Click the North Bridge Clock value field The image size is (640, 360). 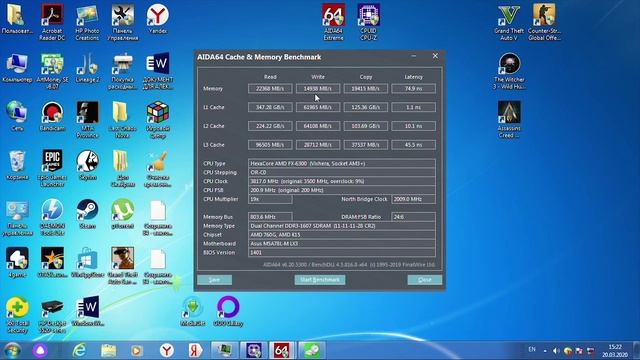click(413, 199)
